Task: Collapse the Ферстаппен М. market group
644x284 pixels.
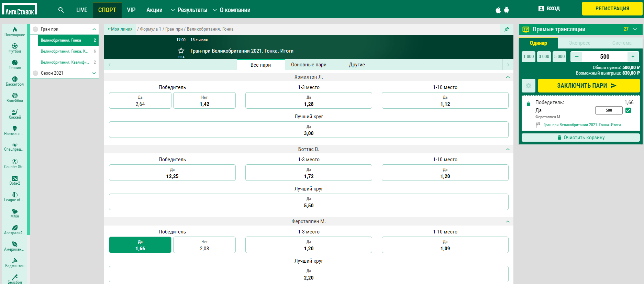Action: point(508,221)
